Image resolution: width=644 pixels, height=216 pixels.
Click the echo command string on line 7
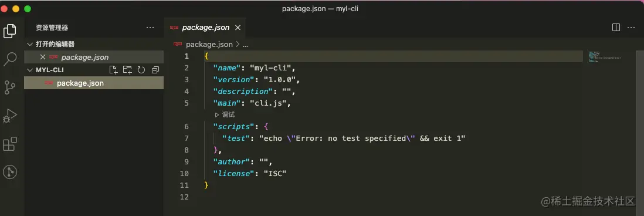[x=362, y=139]
